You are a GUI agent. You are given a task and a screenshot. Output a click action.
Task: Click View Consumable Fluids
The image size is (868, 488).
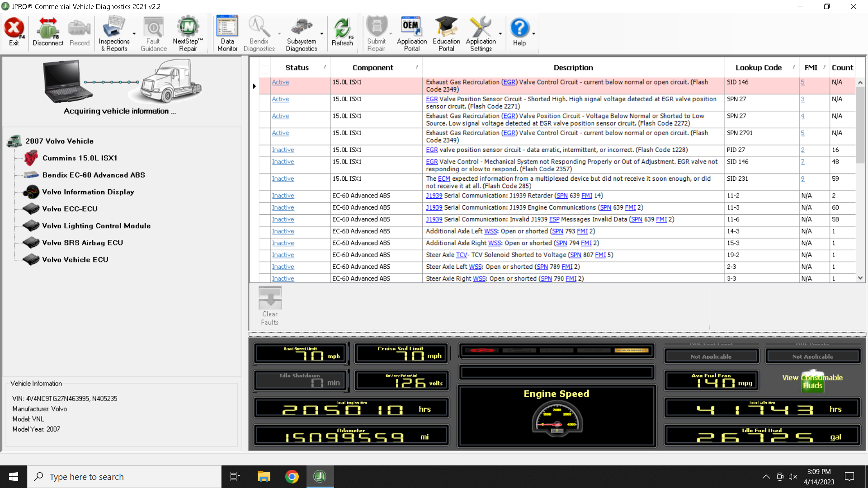tap(812, 381)
